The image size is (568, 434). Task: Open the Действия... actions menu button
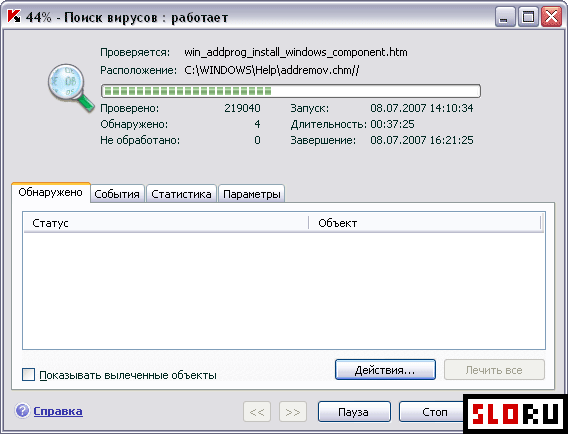click(x=385, y=370)
